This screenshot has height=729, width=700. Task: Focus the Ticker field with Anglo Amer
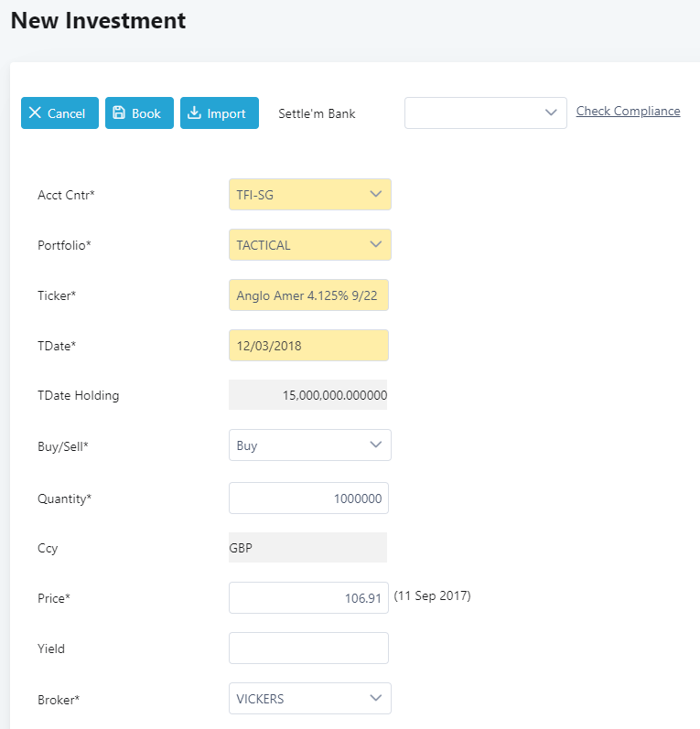pos(308,295)
